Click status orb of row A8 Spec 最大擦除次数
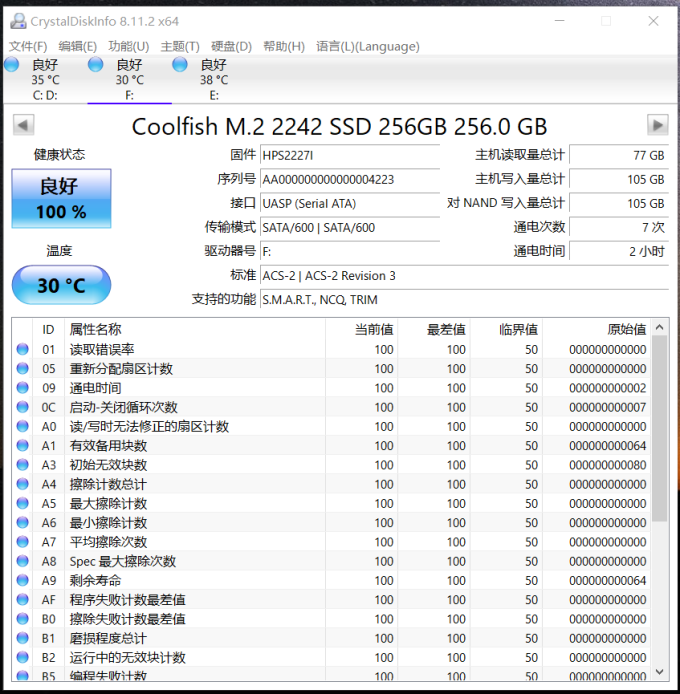Viewport: 680px width, 694px height. [x=23, y=561]
